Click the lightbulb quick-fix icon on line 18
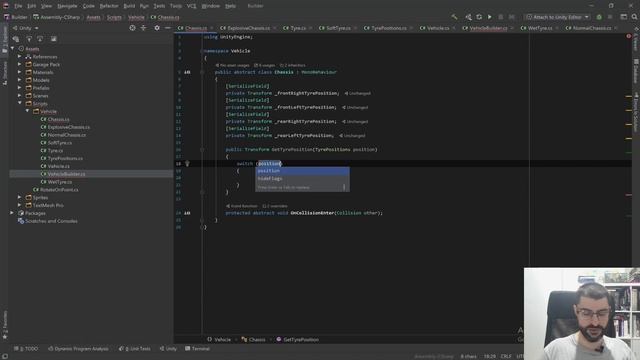Screen dimensions: 640x360 (187, 164)
